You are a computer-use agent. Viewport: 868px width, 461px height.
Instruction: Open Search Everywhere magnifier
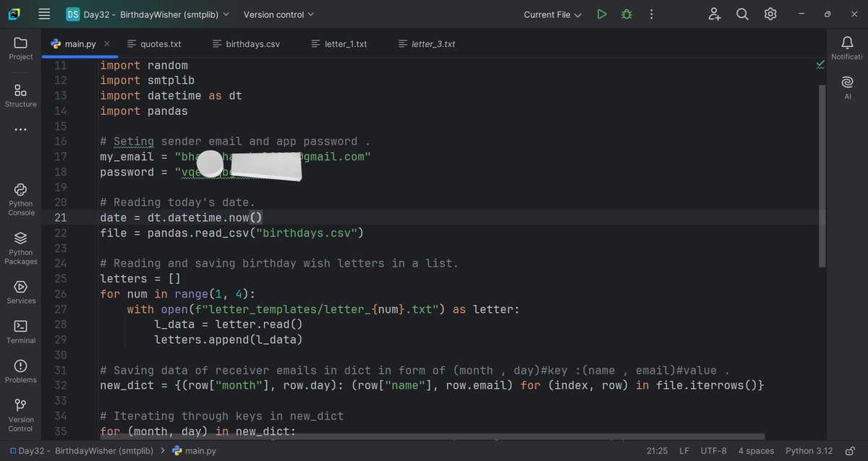[x=742, y=14]
